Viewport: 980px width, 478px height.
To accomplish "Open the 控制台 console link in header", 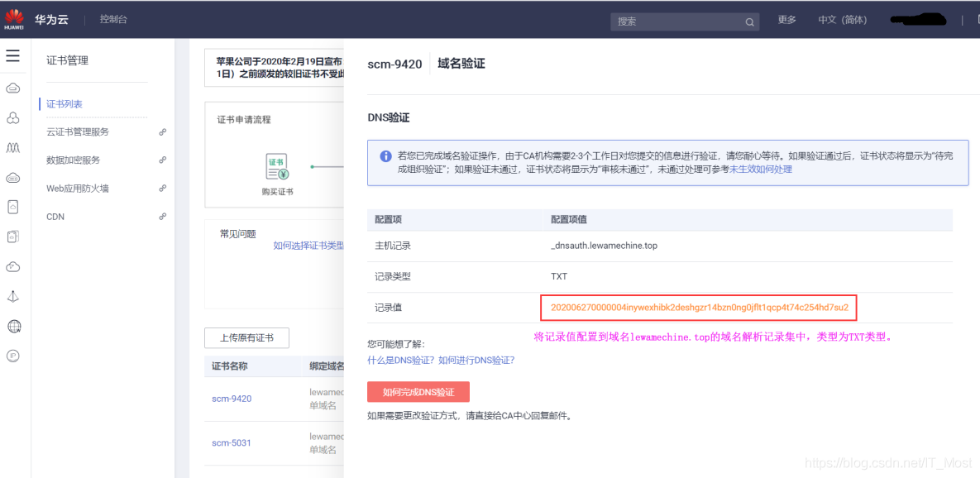I will [113, 19].
